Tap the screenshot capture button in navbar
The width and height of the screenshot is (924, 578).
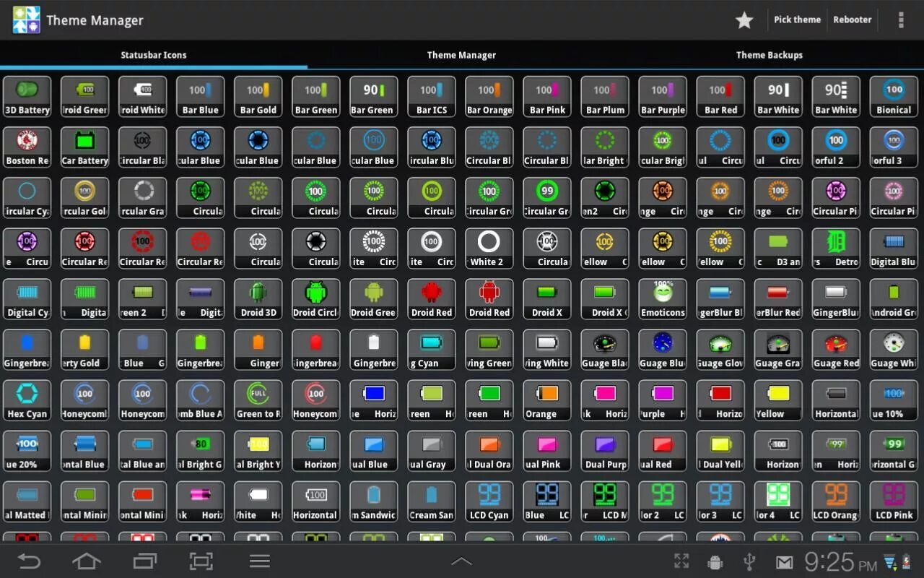[201, 561]
